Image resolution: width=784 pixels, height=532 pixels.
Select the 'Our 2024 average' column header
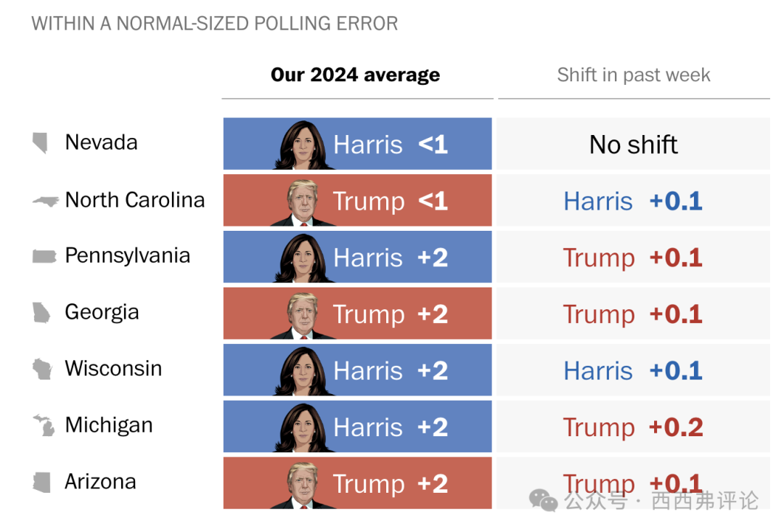(x=355, y=75)
